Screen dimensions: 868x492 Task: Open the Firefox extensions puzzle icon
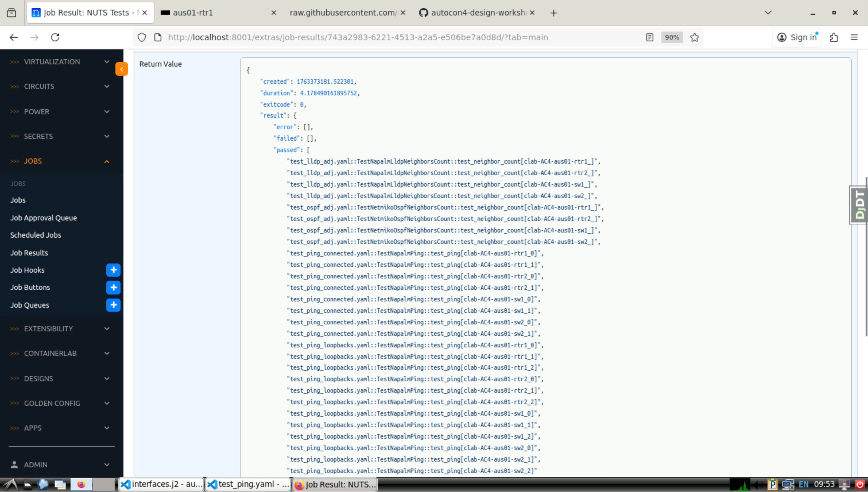tap(834, 37)
